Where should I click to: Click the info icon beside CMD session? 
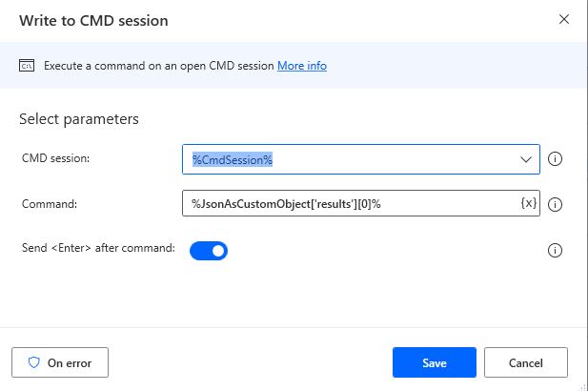(x=556, y=159)
